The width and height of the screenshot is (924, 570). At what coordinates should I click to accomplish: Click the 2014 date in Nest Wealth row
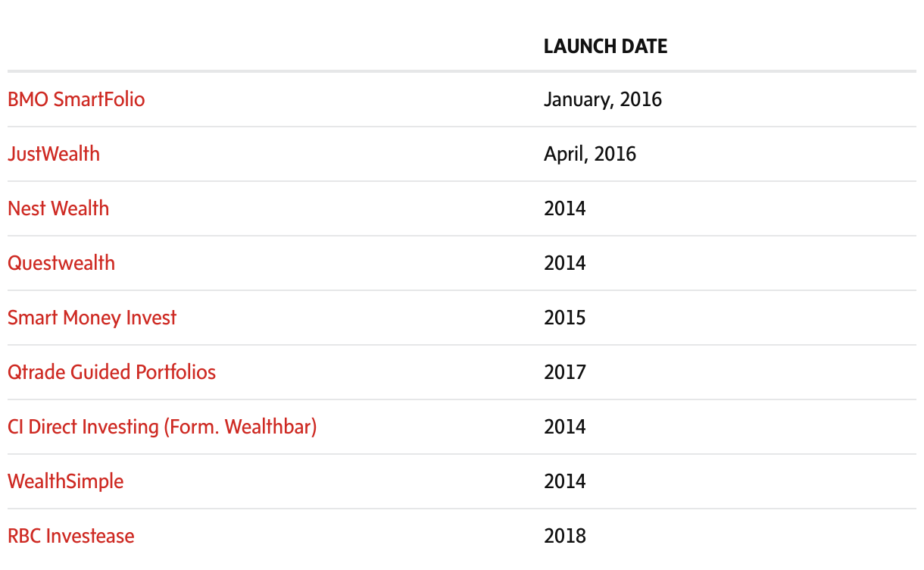click(x=564, y=208)
